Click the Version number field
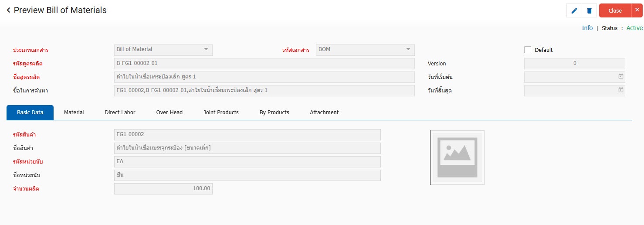 pos(574,63)
